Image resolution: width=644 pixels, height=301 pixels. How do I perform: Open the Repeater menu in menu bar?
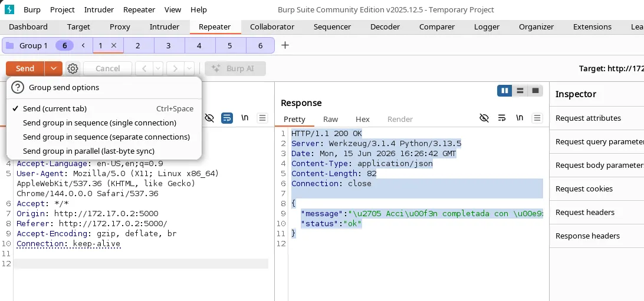tap(139, 9)
